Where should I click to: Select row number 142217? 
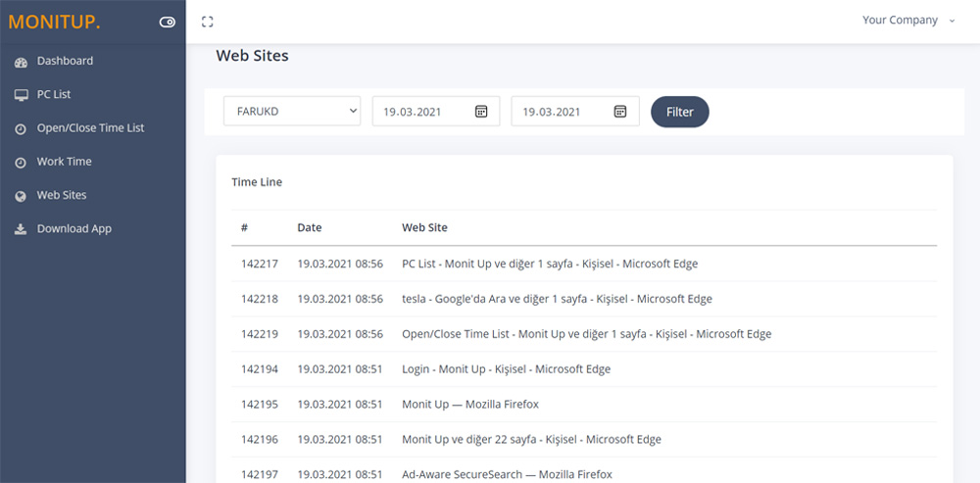coord(260,264)
